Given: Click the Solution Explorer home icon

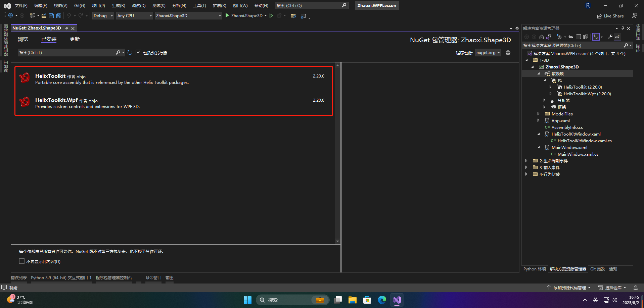Looking at the screenshot, I should coord(542,37).
